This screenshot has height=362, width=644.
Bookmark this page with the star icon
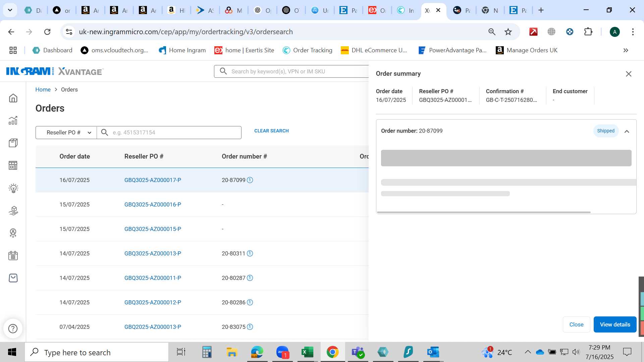pyautogui.click(x=508, y=32)
